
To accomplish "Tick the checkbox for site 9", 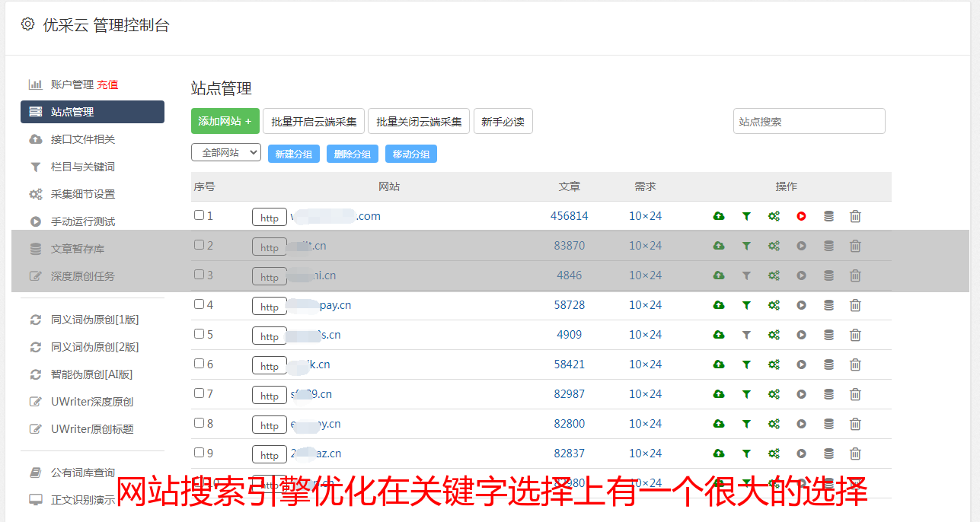I will tap(199, 453).
